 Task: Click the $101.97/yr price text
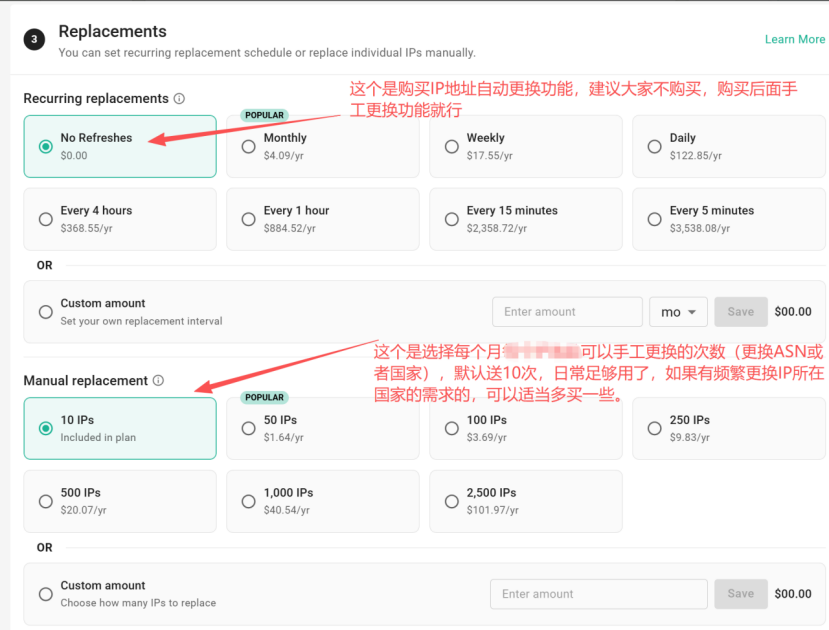(492, 510)
